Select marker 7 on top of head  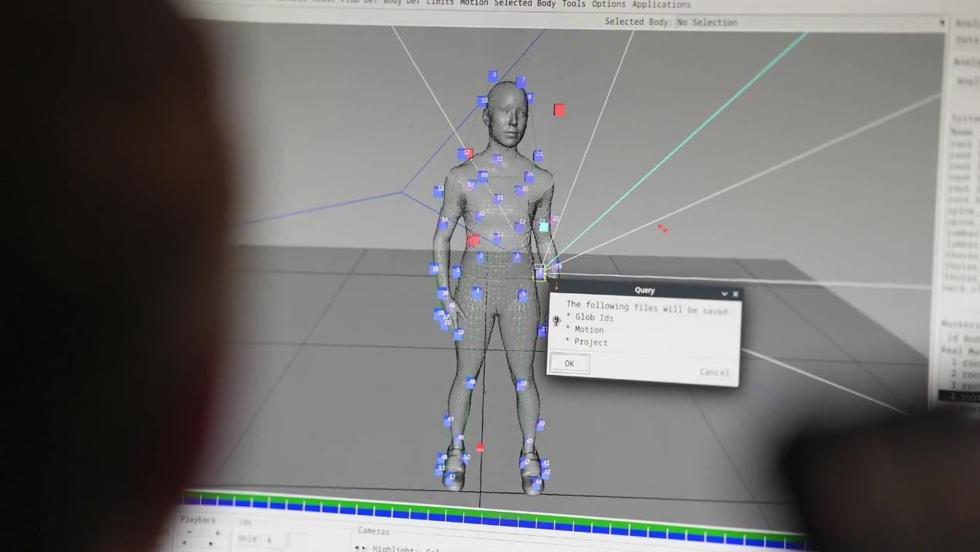pos(522,81)
